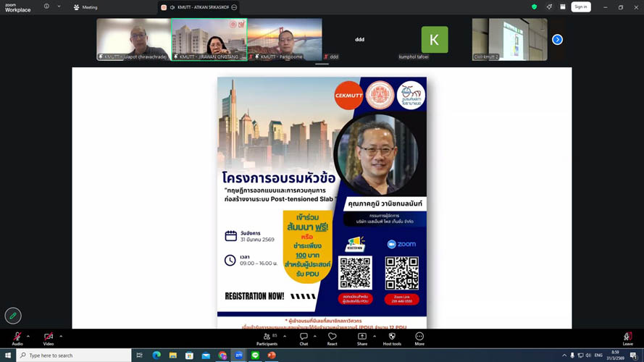Image resolution: width=644 pixels, height=362 pixels.
Task: Open Mail app from taskbar
Action: [206, 355]
